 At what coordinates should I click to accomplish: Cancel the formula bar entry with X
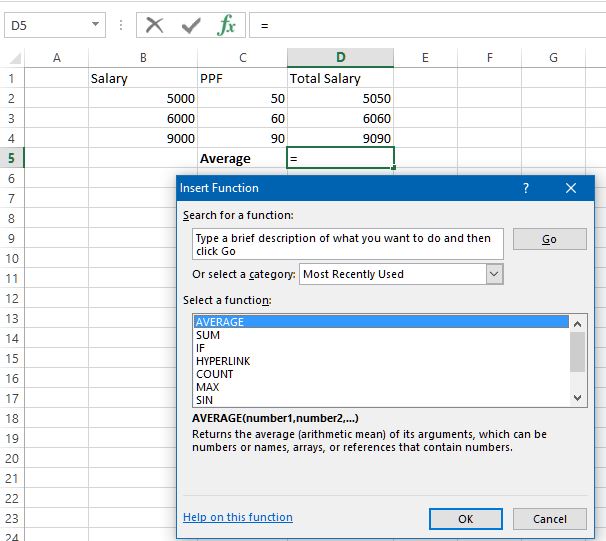(x=155, y=26)
